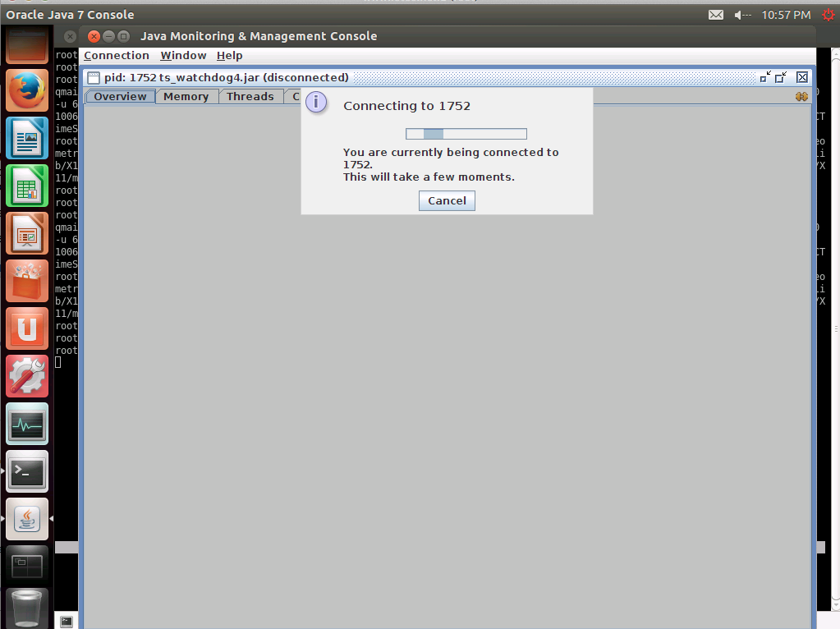Image resolution: width=840 pixels, height=629 pixels.
Task: Close the pid 1752 internal frame
Action: coord(802,78)
